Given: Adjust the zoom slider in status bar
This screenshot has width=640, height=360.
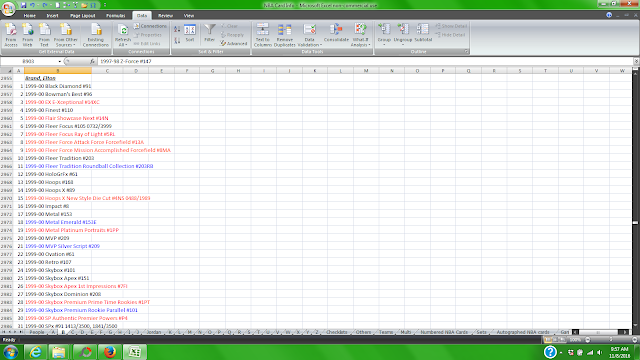Looking at the screenshot, I should (611, 340).
